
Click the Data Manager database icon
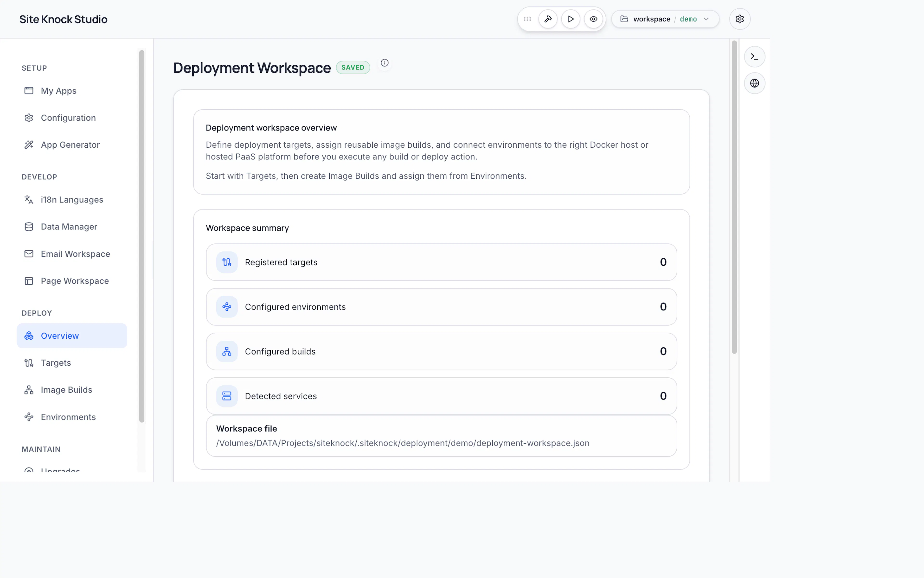point(29,227)
